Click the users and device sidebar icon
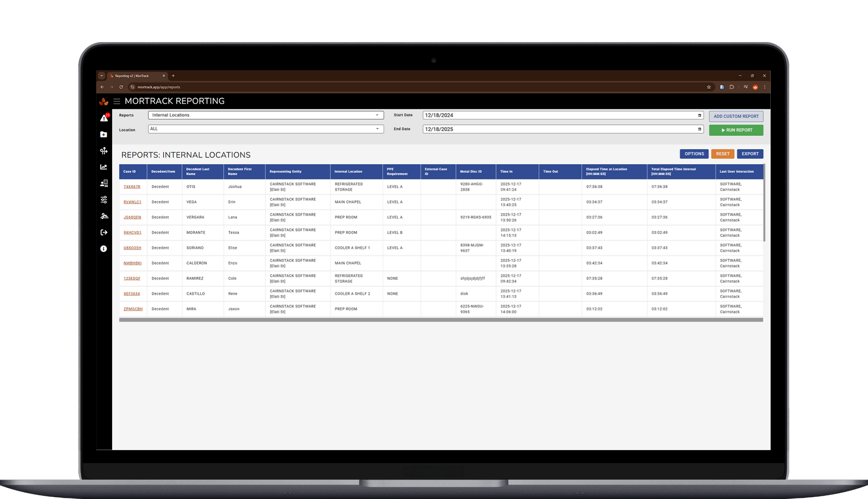868x499 pixels. pos(104,183)
